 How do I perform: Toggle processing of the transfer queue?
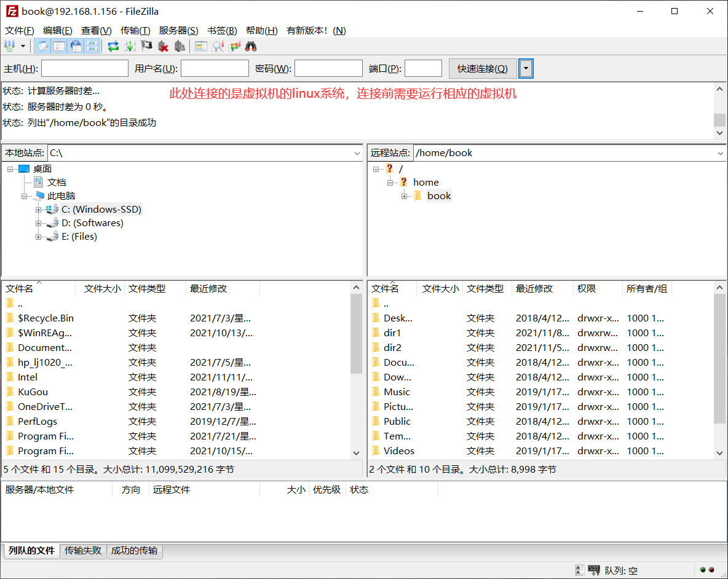pos(130,46)
